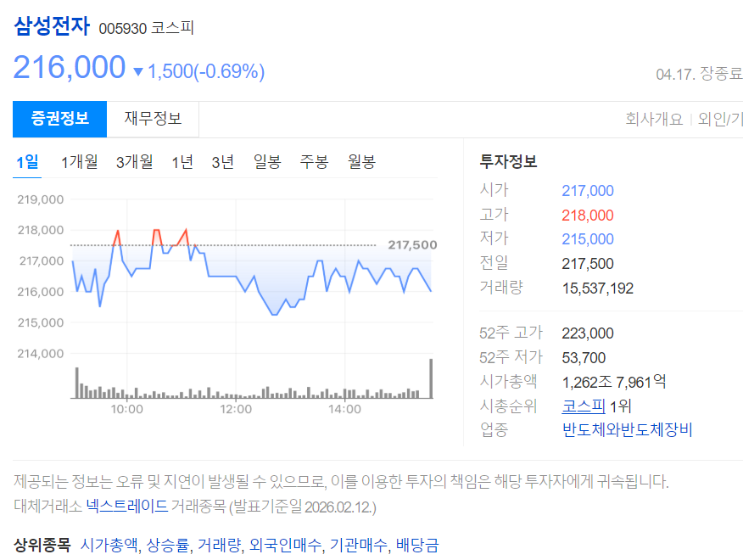This screenshot has width=743, height=560.
Task: Click the 삼성전자 stock name heading
Action: [52, 26]
